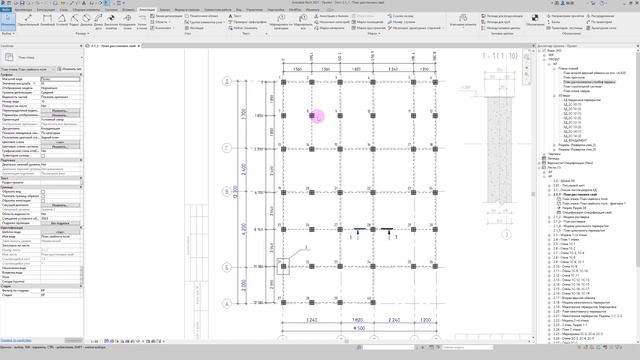Switch to the Architecture (Архитектура) ribbon tab
Screen dimensions: 640x360
pos(23,9)
